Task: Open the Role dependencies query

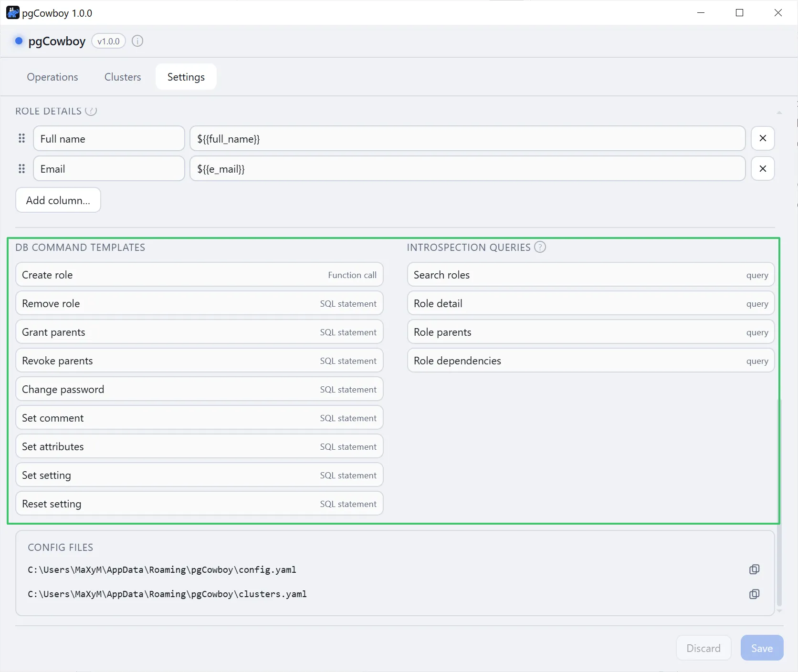Action: tap(591, 361)
